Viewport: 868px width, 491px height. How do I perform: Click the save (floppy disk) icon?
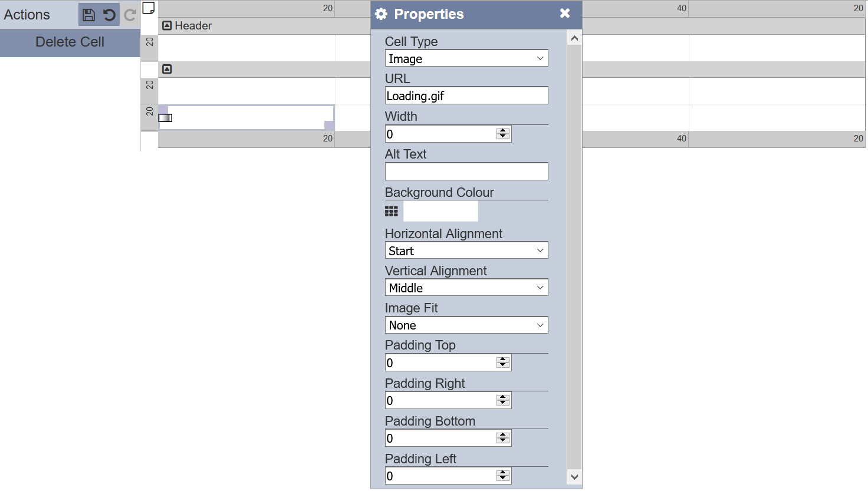click(88, 15)
